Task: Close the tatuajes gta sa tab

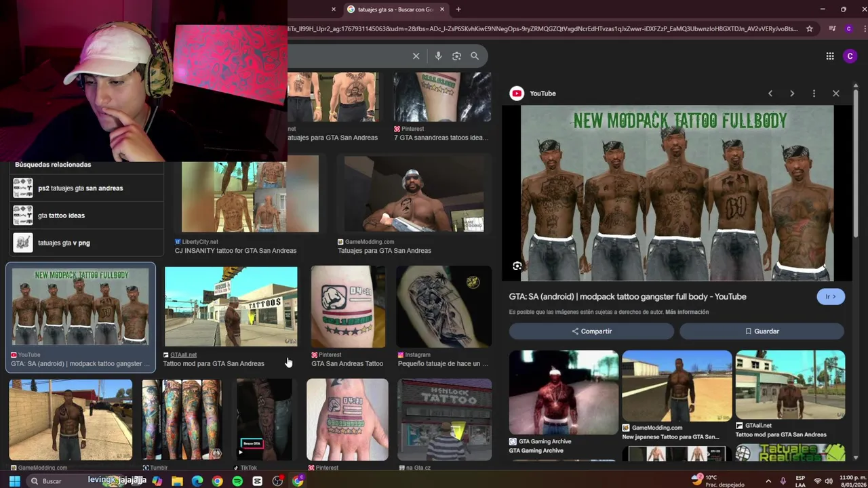Action: [x=442, y=9]
